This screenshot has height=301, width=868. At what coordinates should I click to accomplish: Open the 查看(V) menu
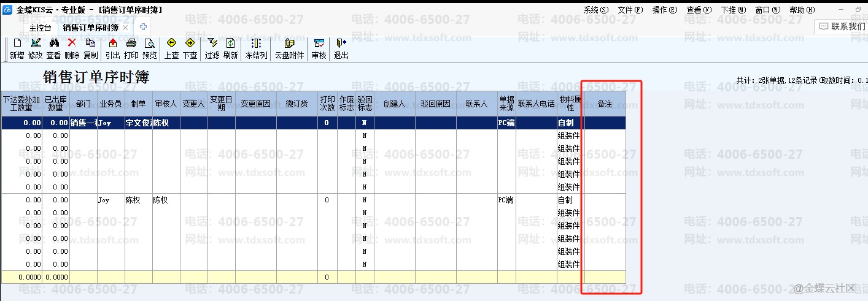click(699, 10)
